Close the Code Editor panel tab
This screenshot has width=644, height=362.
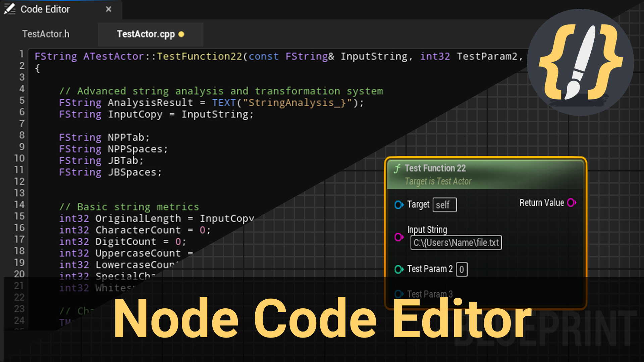(x=108, y=9)
